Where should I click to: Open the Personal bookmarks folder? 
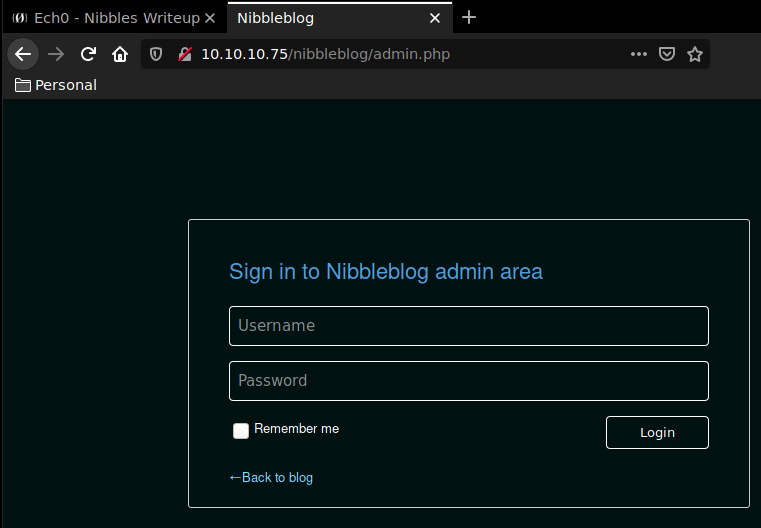click(56, 85)
